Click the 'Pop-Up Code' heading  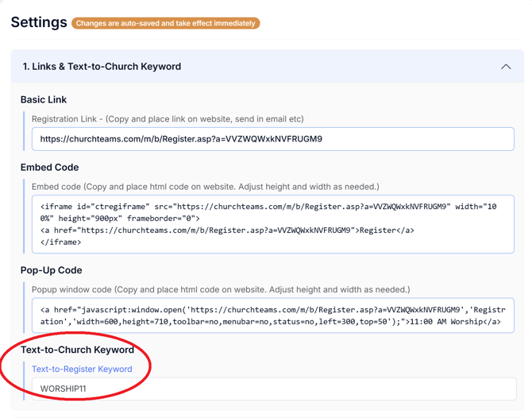[52, 270]
